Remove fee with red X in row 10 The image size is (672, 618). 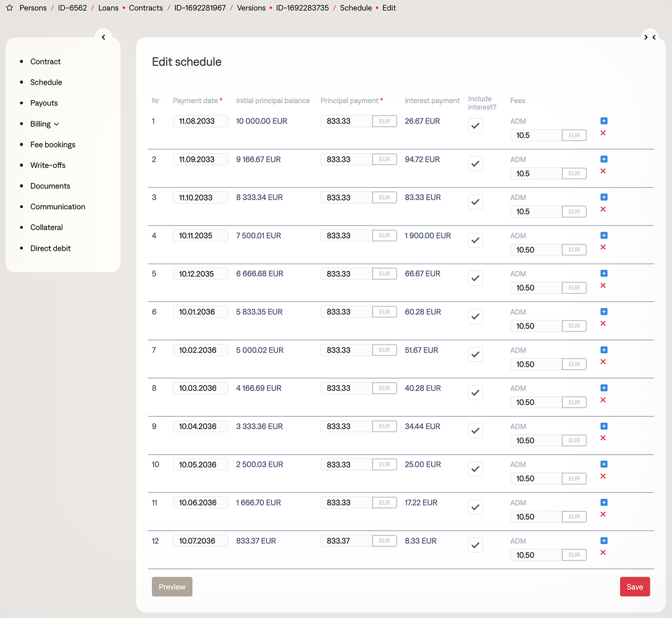(x=603, y=476)
